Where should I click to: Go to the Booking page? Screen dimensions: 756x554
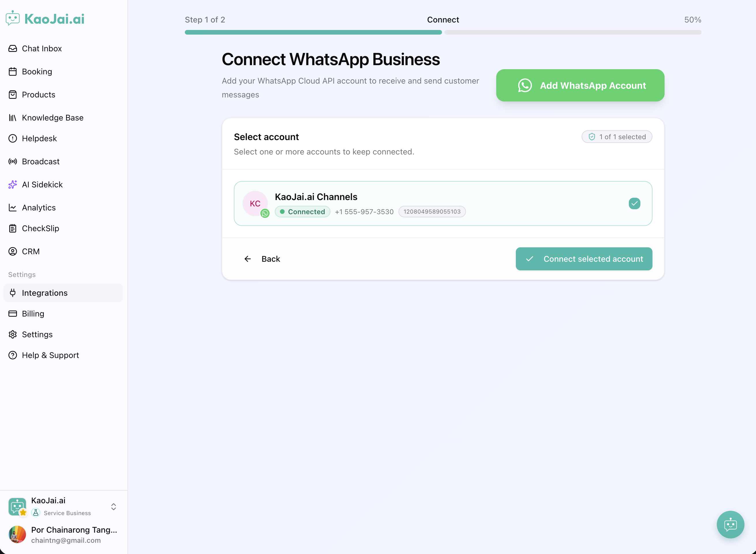tap(63, 72)
